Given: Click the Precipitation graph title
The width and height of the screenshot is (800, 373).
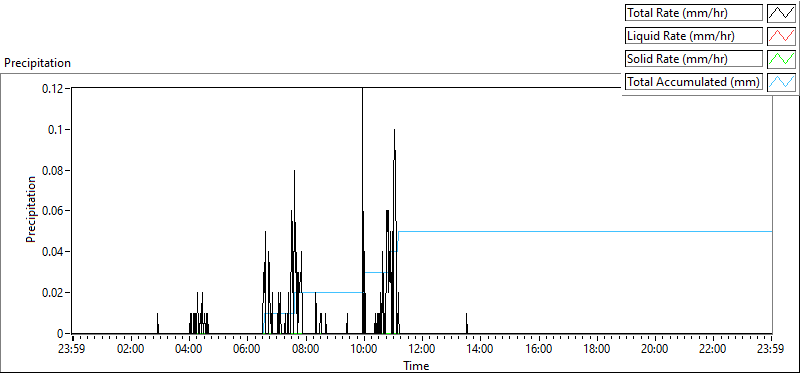Looking at the screenshot, I should click(37, 63).
